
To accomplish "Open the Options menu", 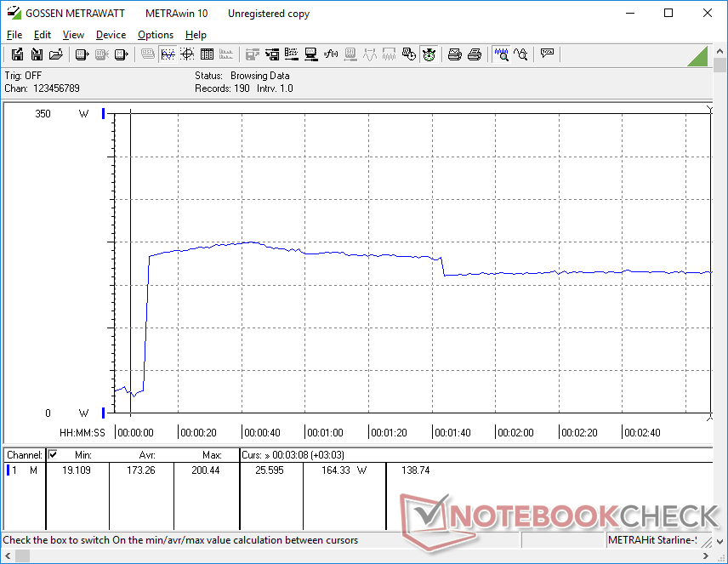I will coord(156,35).
